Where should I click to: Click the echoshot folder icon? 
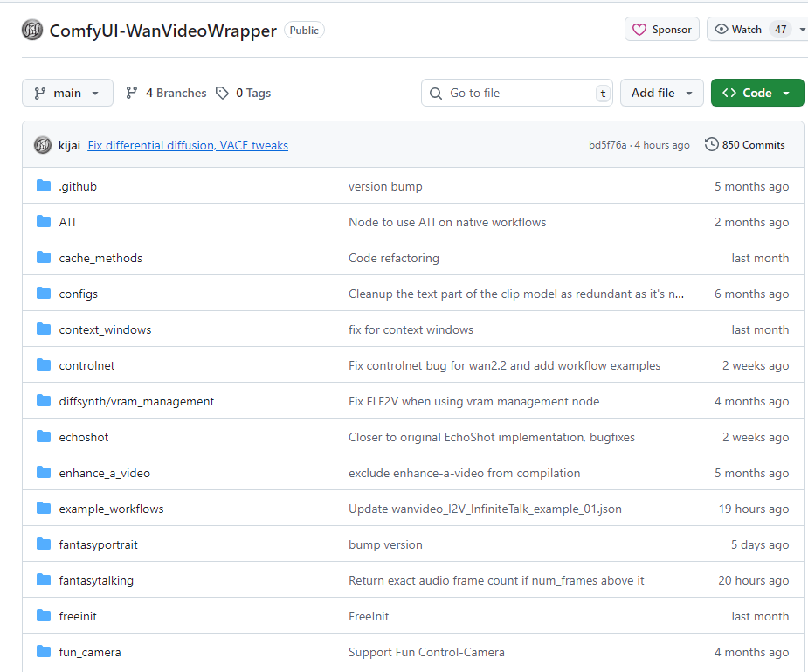point(44,436)
